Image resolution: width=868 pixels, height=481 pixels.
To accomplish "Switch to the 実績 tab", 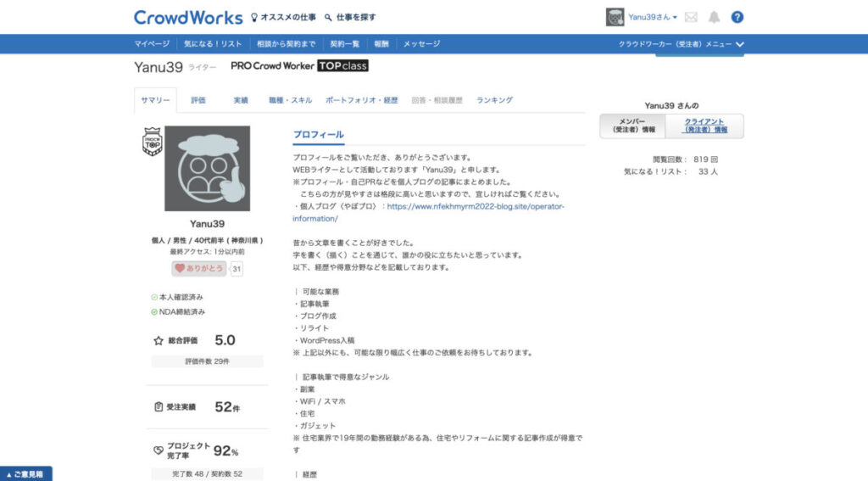I will [241, 100].
